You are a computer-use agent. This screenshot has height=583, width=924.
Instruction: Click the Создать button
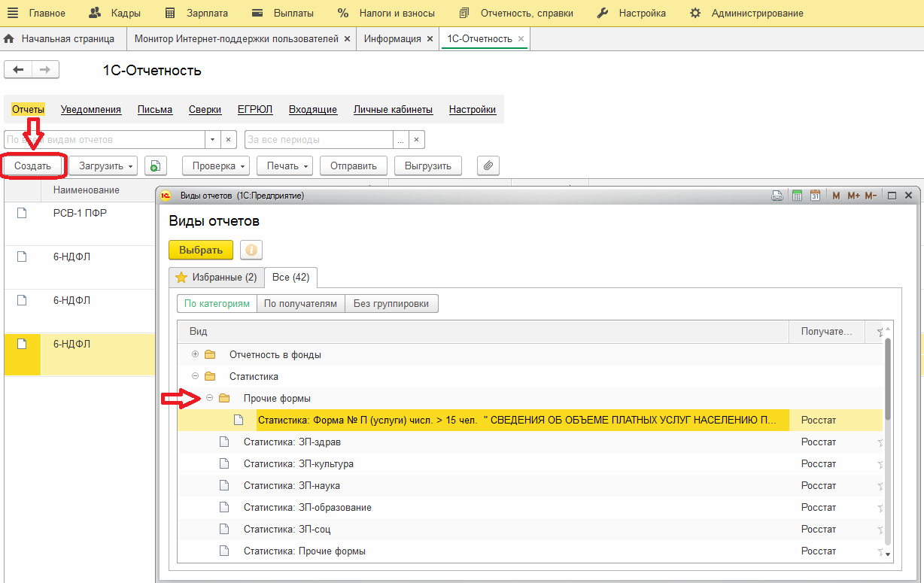click(x=32, y=166)
